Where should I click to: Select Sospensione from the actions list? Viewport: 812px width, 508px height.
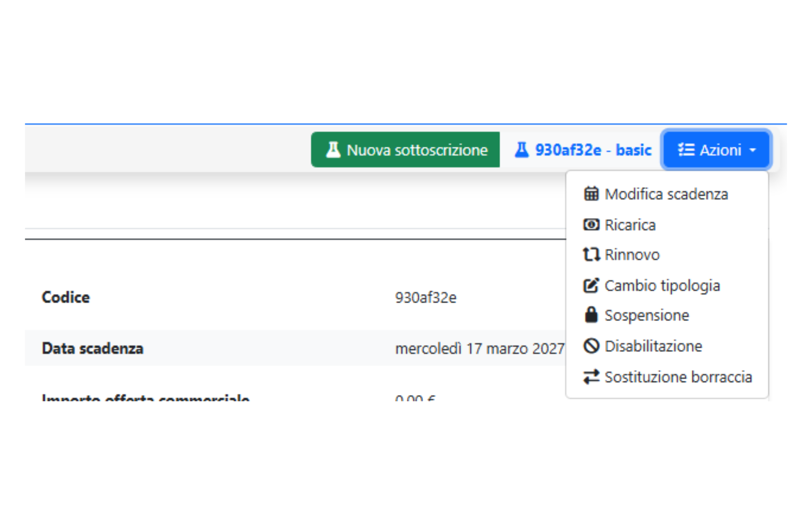[x=647, y=316]
